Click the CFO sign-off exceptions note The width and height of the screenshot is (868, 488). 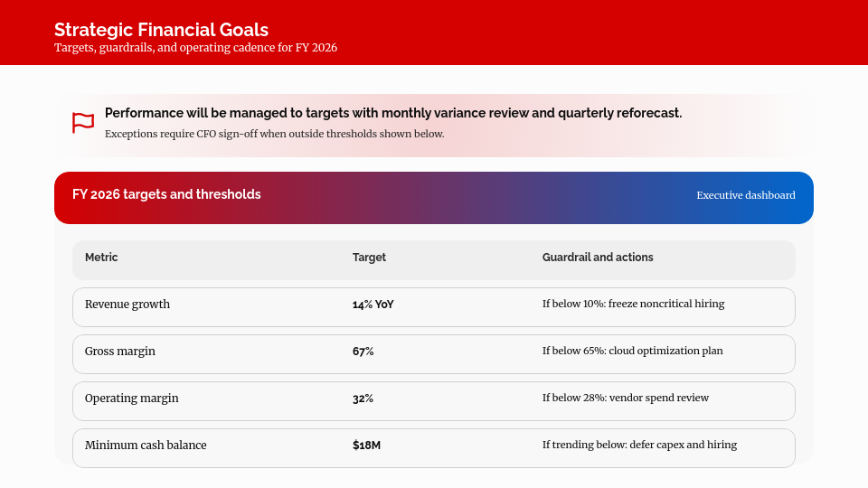(274, 134)
